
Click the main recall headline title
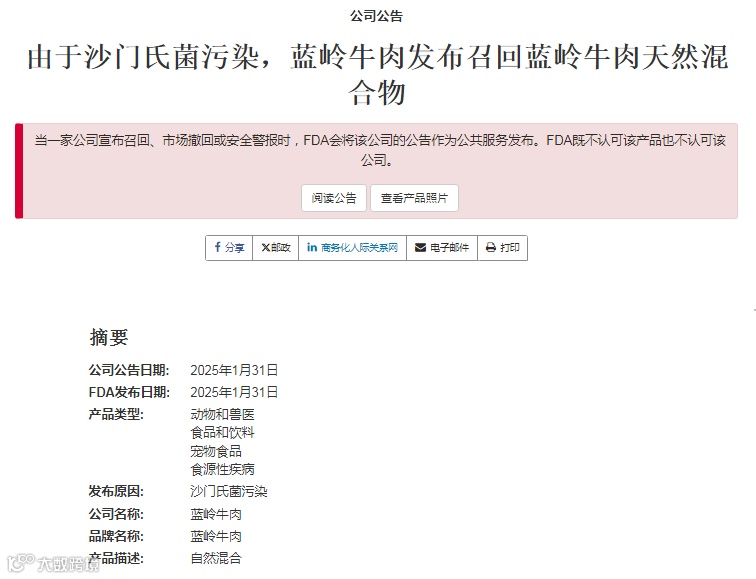pos(378,74)
